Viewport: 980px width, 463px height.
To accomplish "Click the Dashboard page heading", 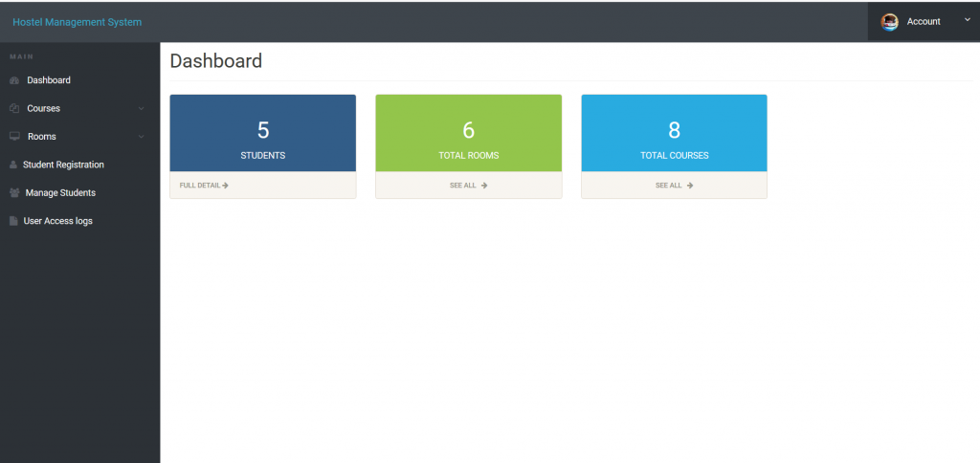I will coord(216,61).
